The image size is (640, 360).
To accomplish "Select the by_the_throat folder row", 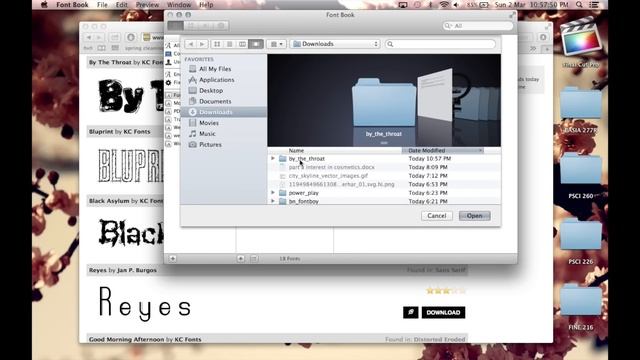I will point(384,158).
